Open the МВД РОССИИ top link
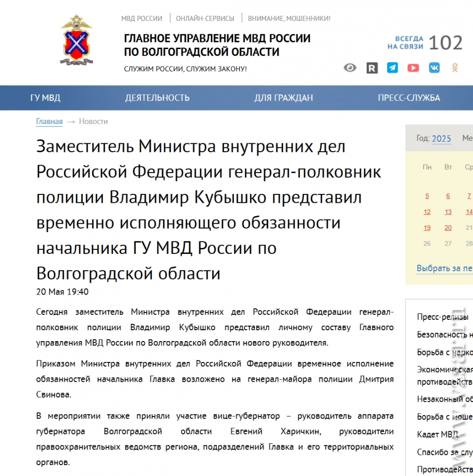 (141, 18)
